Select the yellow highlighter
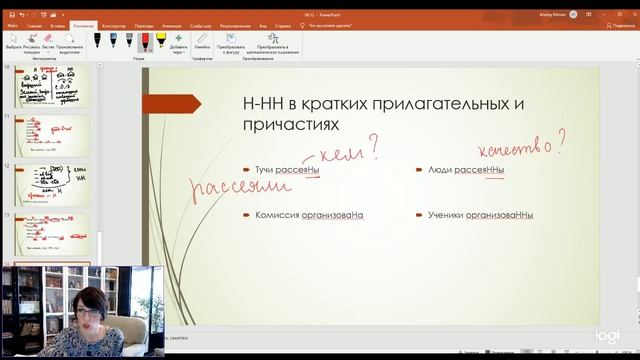The image size is (640, 360). click(x=161, y=41)
